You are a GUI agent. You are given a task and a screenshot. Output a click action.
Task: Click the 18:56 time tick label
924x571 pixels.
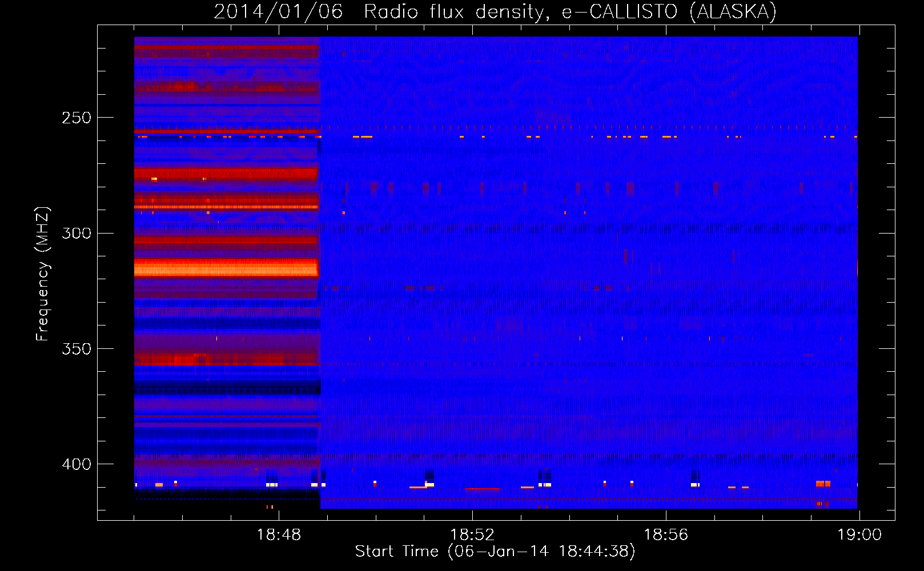666,535
